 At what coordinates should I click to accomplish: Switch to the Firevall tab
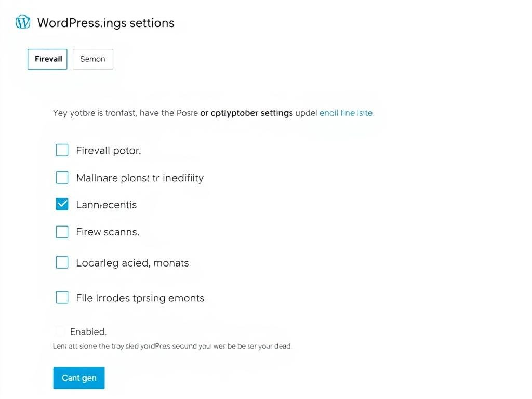[x=47, y=59]
